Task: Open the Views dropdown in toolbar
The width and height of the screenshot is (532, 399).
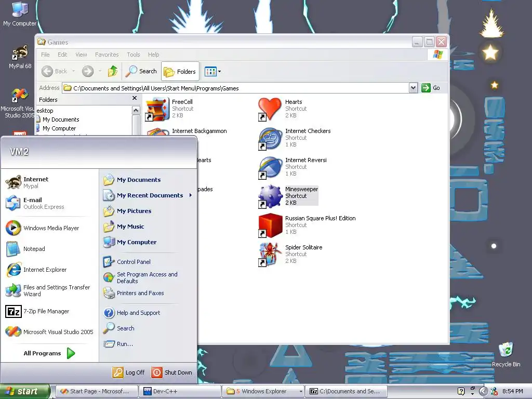Action: pyautogui.click(x=212, y=71)
